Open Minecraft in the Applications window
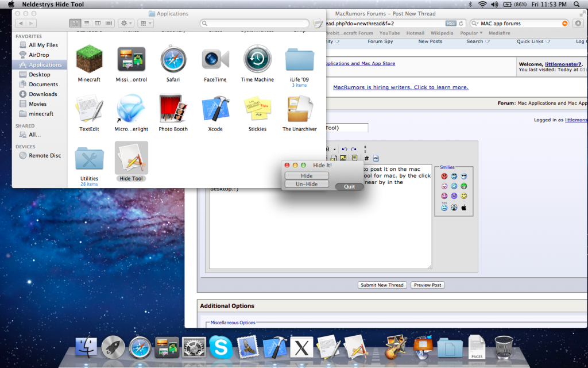 [89, 59]
